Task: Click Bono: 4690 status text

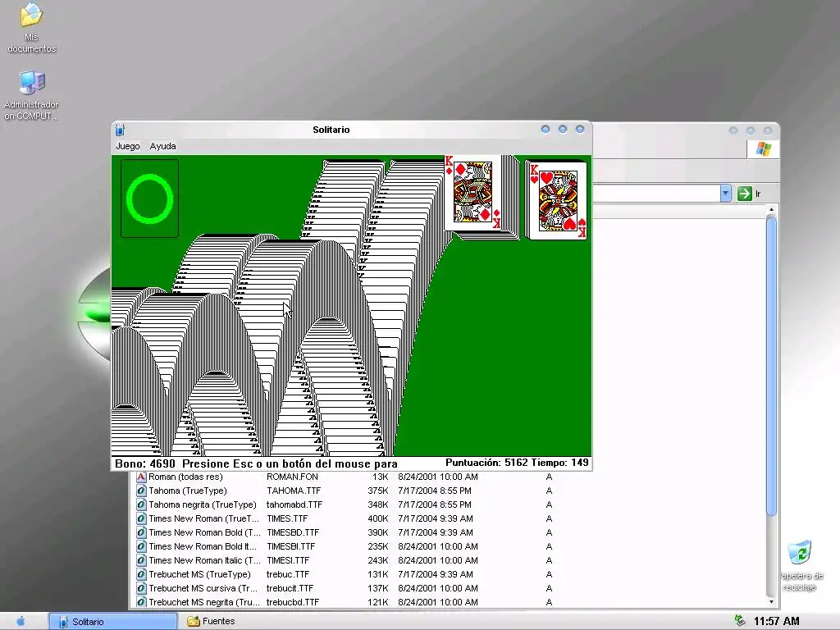Action: (x=145, y=464)
